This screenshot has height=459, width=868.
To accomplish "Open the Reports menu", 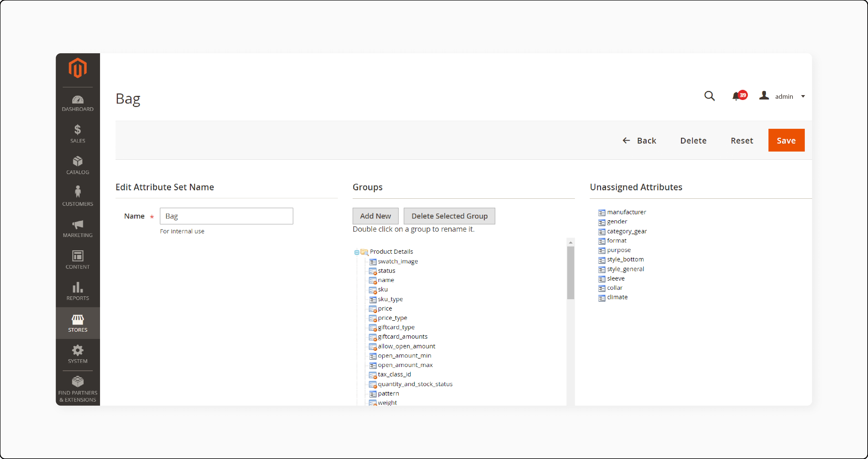I will (x=77, y=291).
